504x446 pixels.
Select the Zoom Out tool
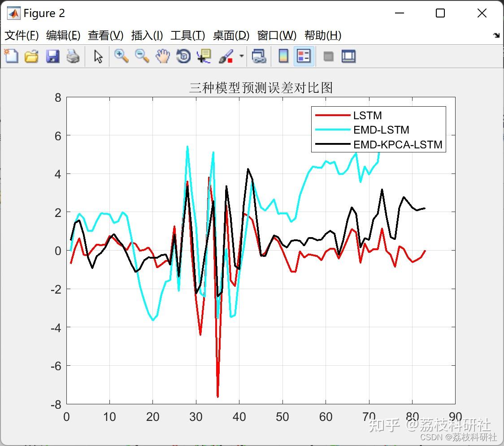(142, 56)
